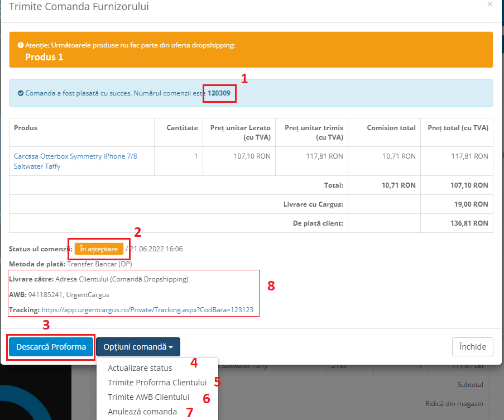Close the Trimite Comanda Furnizorului dialog

[x=489, y=4]
